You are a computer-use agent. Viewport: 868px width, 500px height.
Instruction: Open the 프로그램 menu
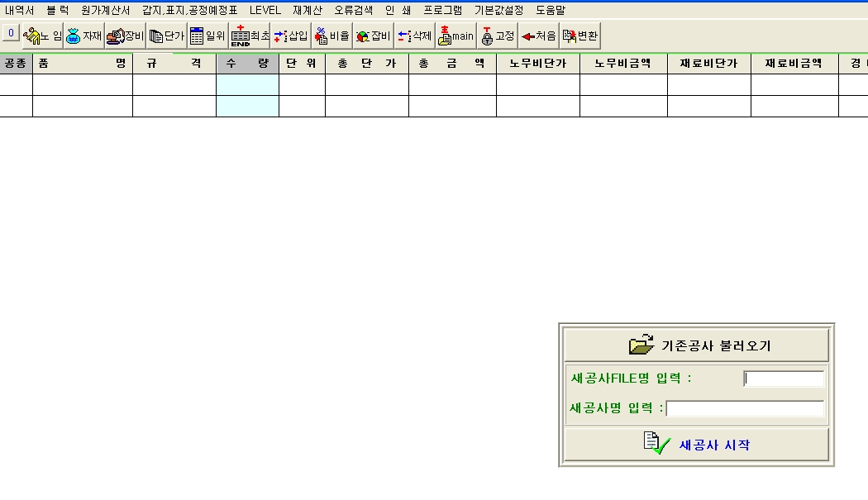tap(443, 11)
